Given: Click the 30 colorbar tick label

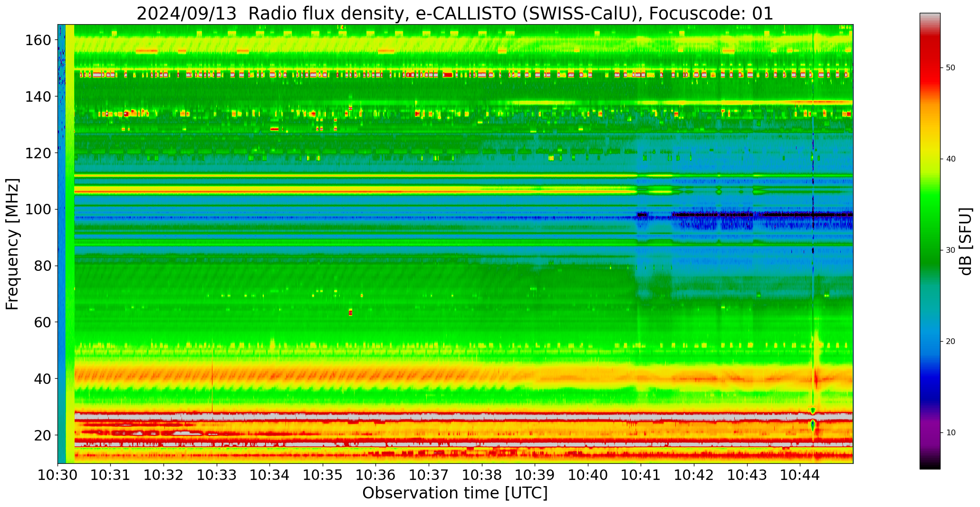Looking at the screenshot, I should click(x=951, y=250).
